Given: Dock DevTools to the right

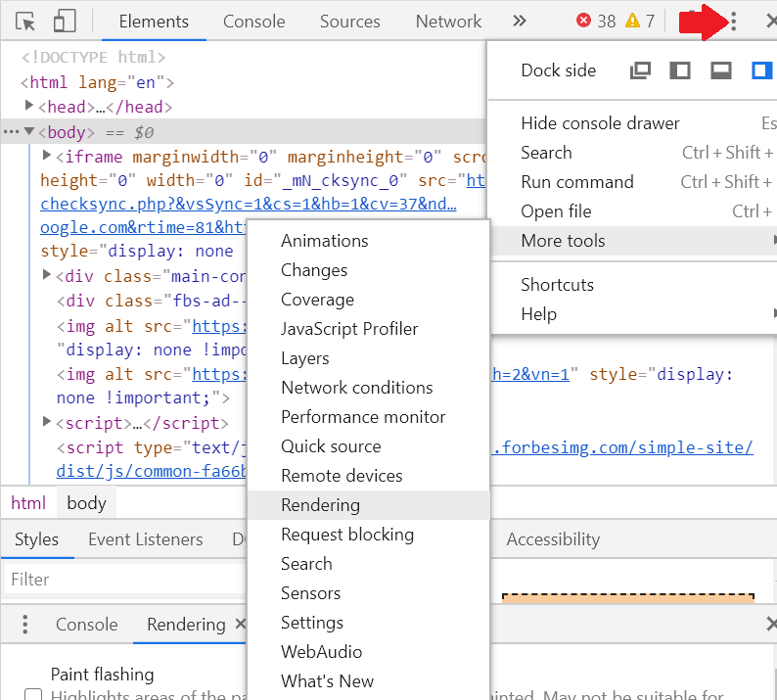Looking at the screenshot, I should click(x=761, y=70).
